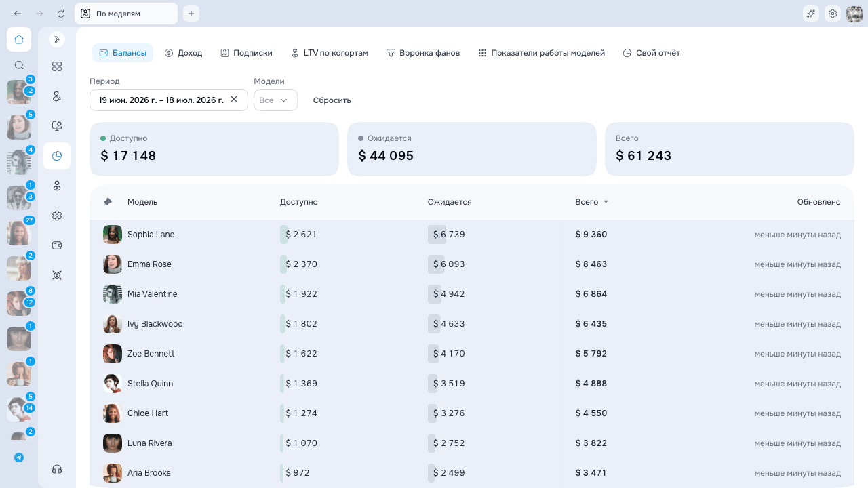868x488 pixels.
Task: Click the Доступно $ 17 148 card
Action: pyautogui.click(x=214, y=149)
